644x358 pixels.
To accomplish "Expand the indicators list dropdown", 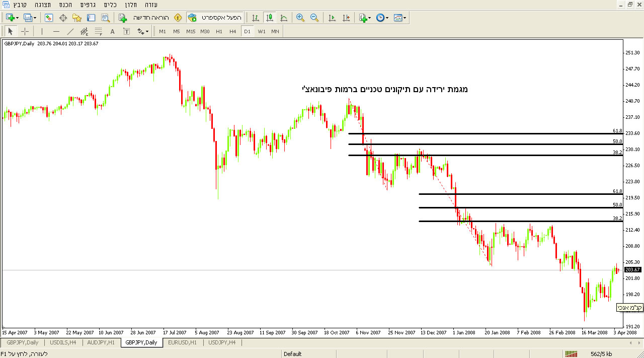I will [365, 18].
